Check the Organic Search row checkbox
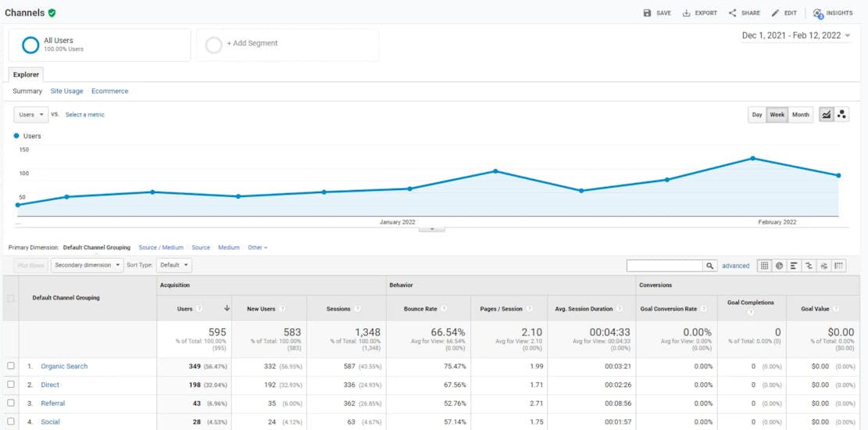This screenshot has height=430, width=868. (11, 366)
